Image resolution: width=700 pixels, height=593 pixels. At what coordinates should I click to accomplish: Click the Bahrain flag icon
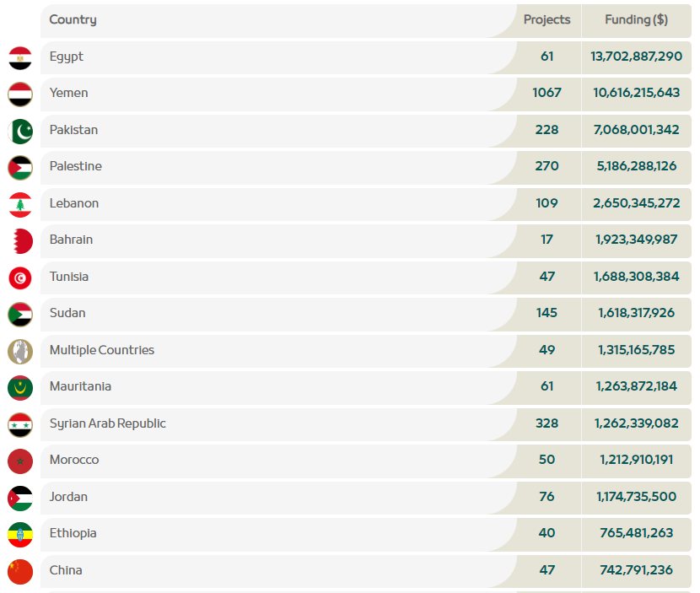[x=20, y=241]
